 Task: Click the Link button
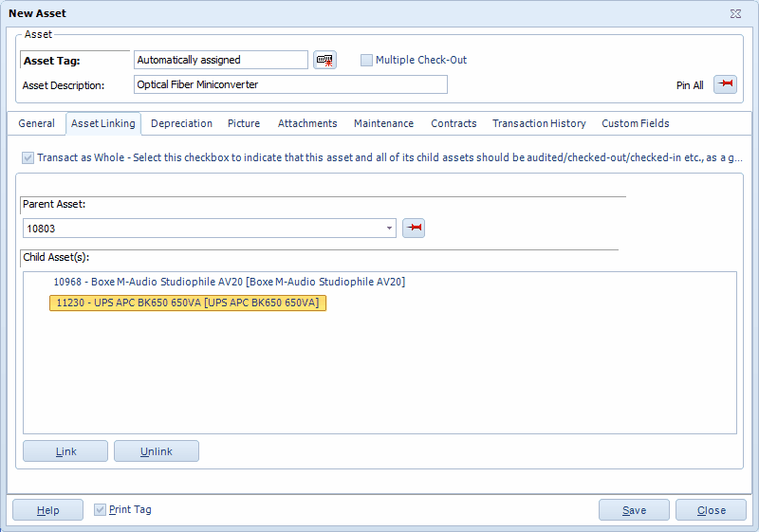[x=65, y=451]
